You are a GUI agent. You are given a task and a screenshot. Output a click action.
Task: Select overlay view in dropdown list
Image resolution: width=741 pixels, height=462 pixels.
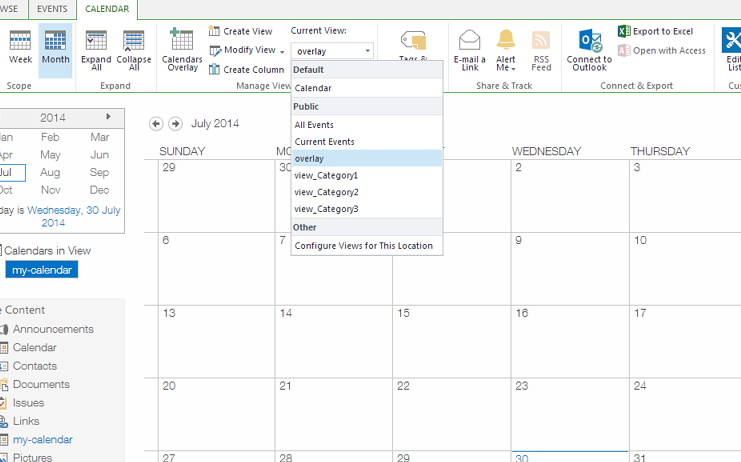pyautogui.click(x=367, y=158)
